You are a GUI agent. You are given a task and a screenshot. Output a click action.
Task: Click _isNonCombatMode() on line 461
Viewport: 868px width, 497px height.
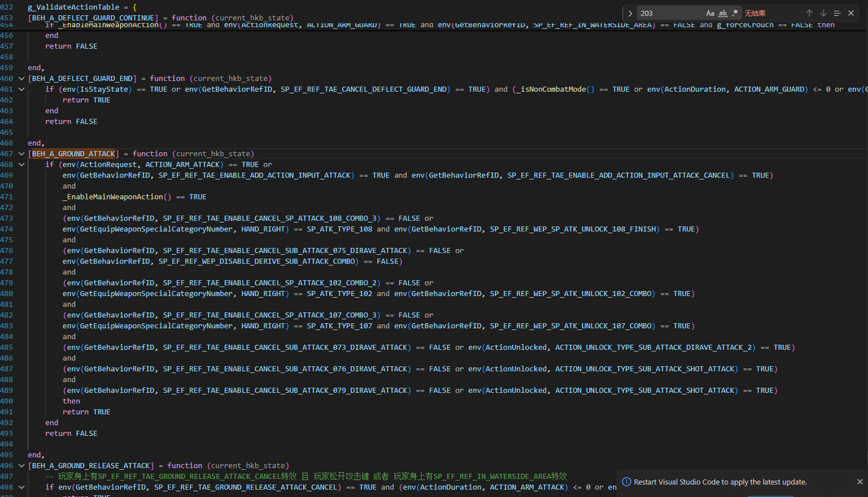(x=553, y=89)
